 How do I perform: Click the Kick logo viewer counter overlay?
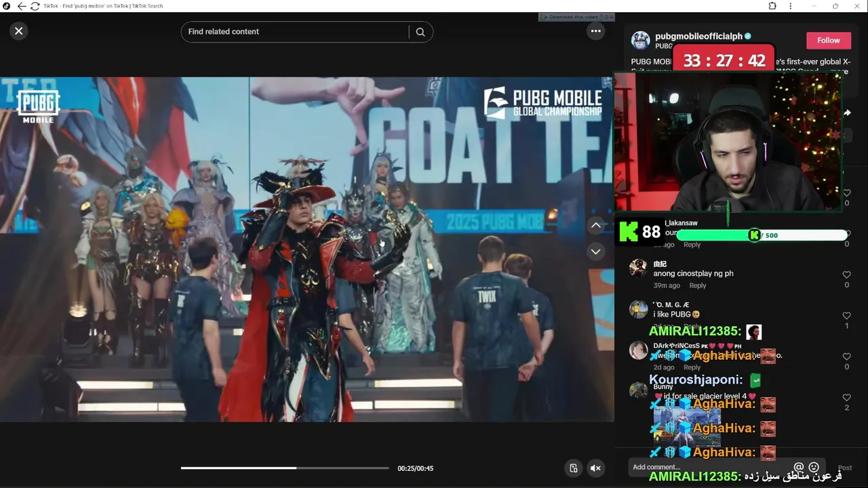tap(640, 232)
